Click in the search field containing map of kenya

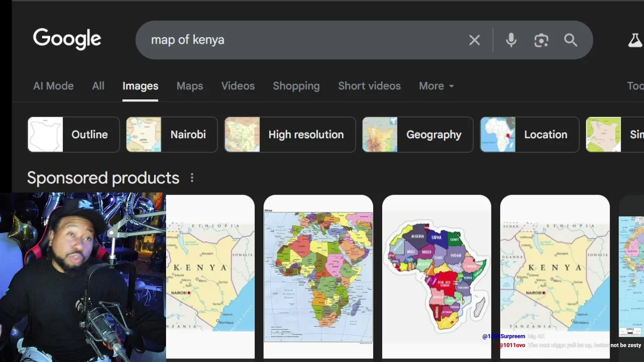(x=302, y=40)
